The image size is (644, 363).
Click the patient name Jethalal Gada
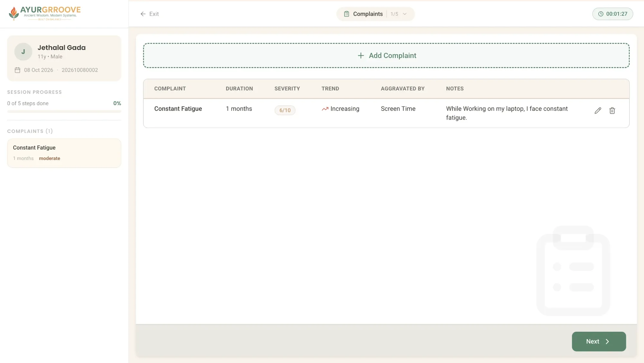click(x=62, y=48)
